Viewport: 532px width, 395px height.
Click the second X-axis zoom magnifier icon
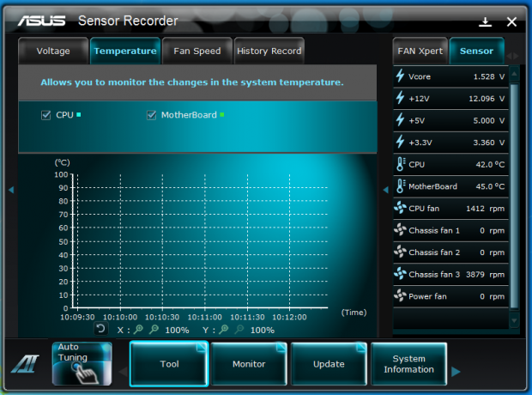(x=154, y=330)
